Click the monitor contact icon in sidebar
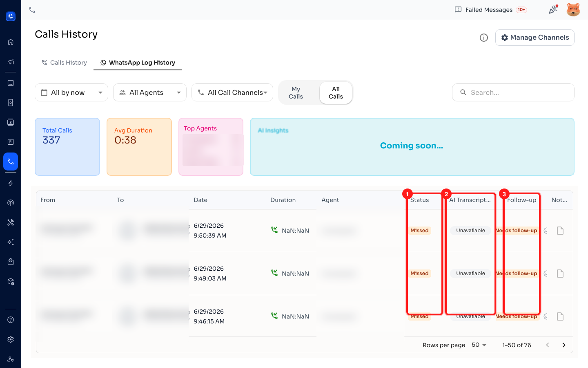This screenshot has height=368, width=588. 11,122
